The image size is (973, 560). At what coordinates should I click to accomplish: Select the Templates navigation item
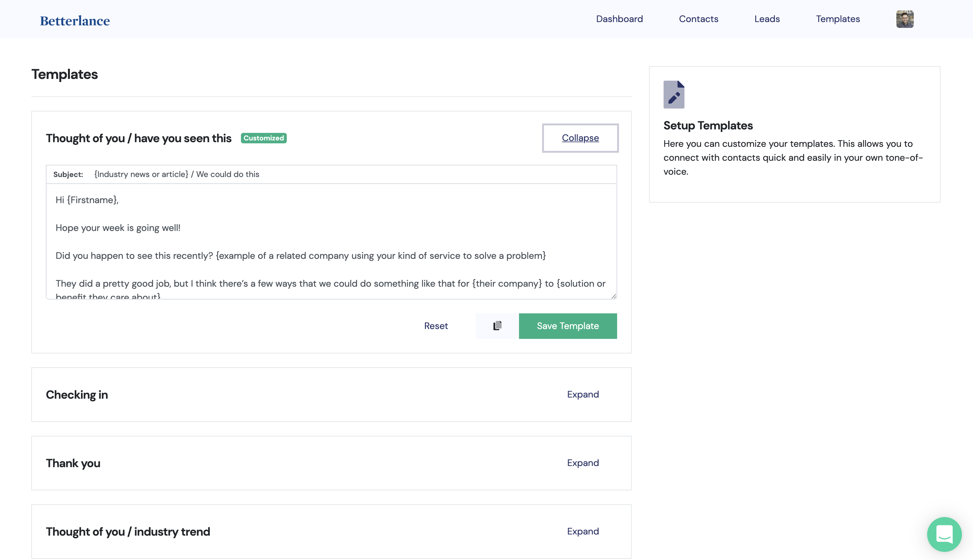[x=837, y=19]
